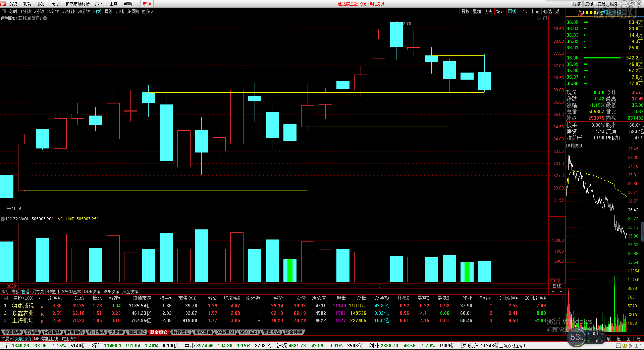Select the 模板 template tab
This screenshot has width=644, height=350.
pyautogui.click(x=15, y=292)
